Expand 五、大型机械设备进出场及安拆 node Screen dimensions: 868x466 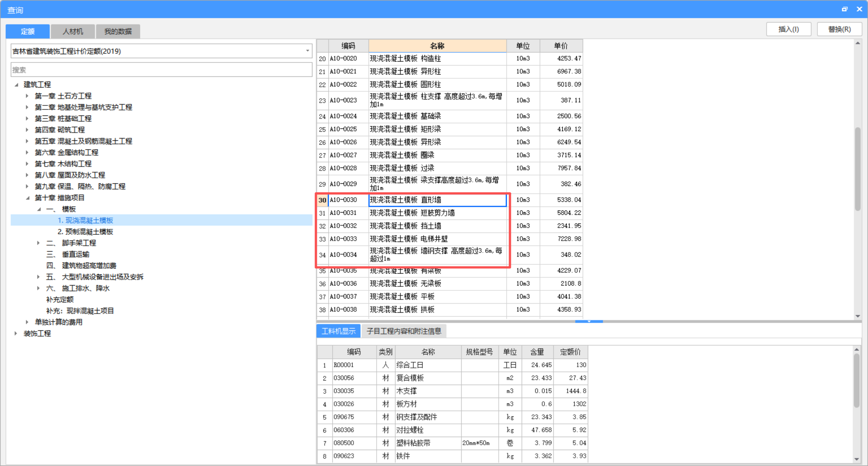coord(38,277)
